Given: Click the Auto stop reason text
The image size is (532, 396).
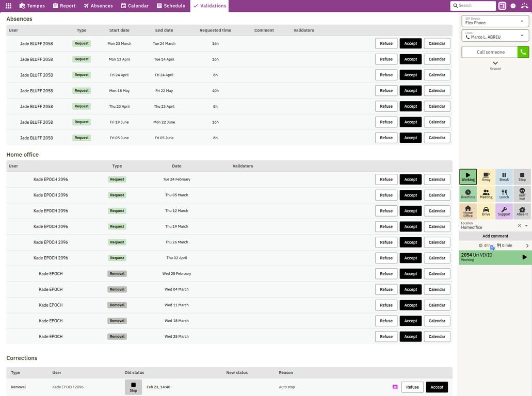Looking at the screenshot, I should tap(287, 387).
